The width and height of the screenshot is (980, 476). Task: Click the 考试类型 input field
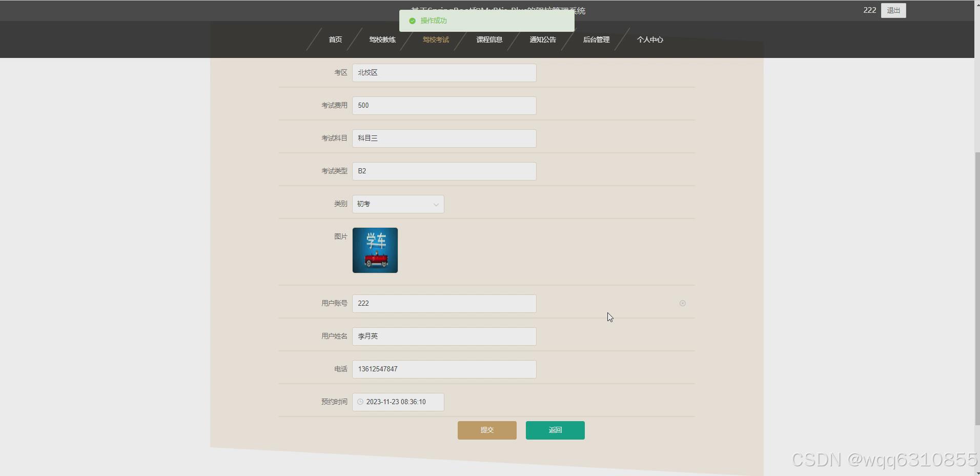click(444, 171)
